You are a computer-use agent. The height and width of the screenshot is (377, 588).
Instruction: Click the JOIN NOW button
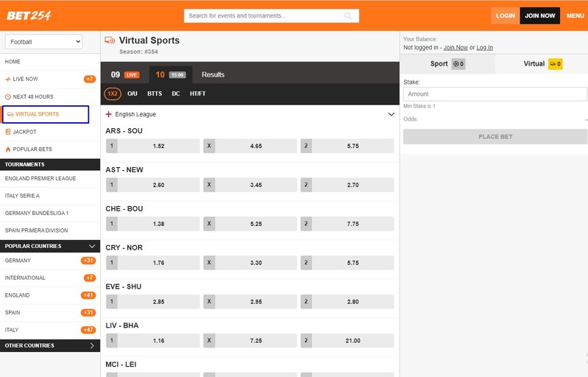click(540, 15)
